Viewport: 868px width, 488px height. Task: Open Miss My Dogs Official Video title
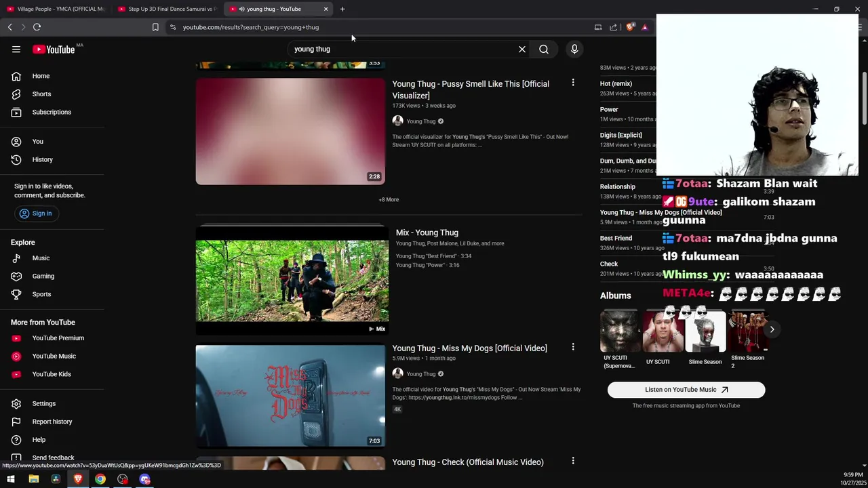tap(469, 348)
